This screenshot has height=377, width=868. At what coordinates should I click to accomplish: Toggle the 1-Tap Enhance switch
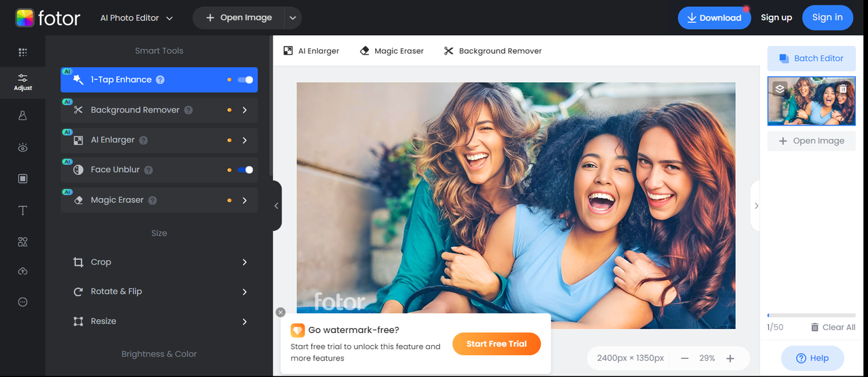[245, 79]
